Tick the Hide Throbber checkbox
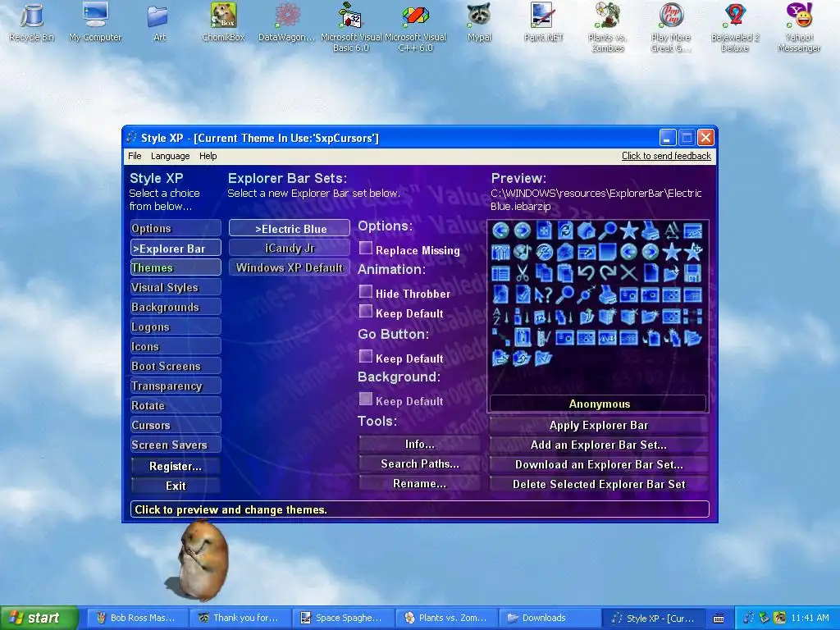This screenshot has width=840, height=630. (365, 291)
